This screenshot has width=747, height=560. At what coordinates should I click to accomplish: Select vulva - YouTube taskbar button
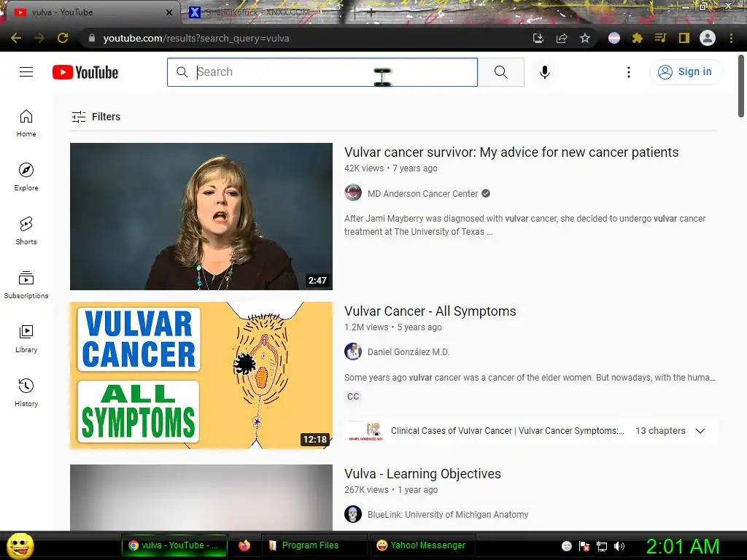pos(174,545)
